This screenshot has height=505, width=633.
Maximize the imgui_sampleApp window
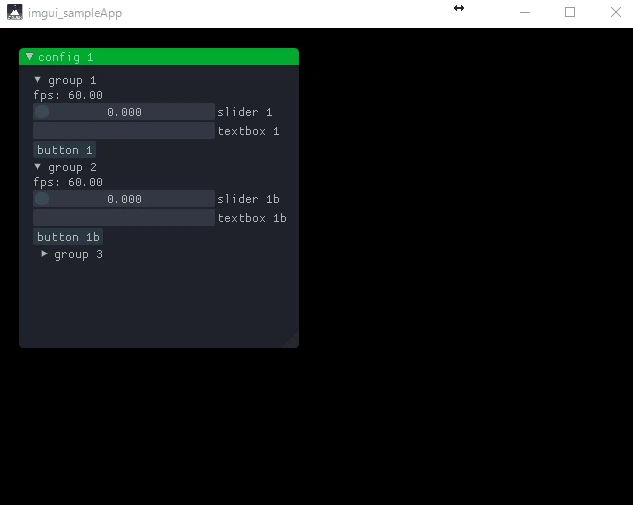point(570,13)
